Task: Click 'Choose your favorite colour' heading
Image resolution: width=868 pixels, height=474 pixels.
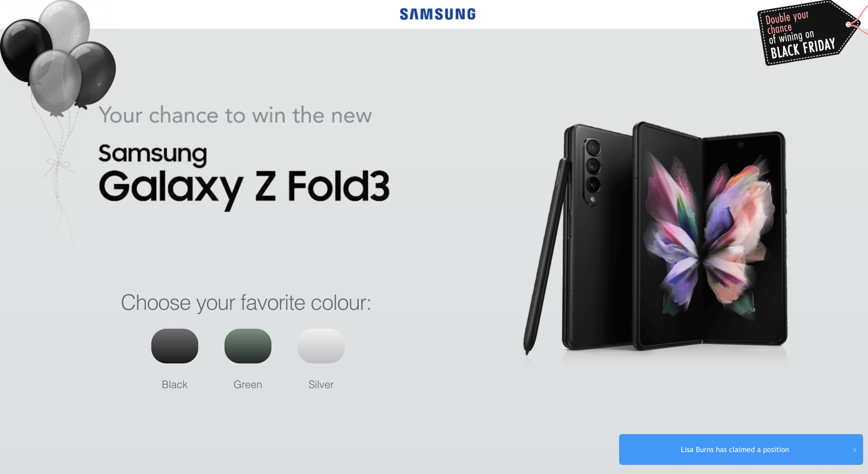Action: [x=246, y=302]
